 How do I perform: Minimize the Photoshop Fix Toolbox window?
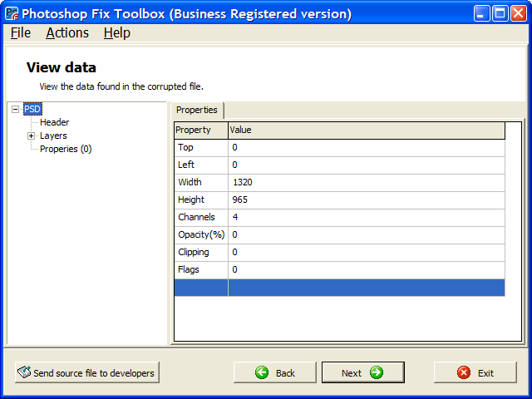pyautogui.click(x=482, y=13)
